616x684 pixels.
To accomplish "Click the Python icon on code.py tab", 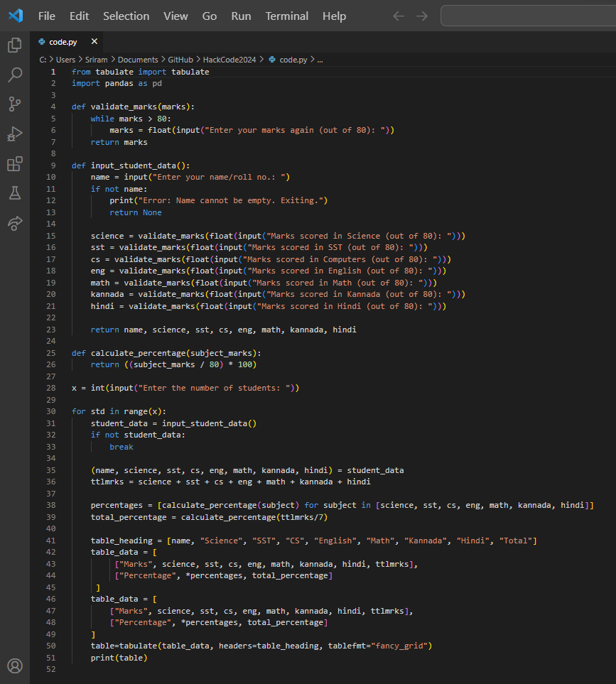I will 41,42.
